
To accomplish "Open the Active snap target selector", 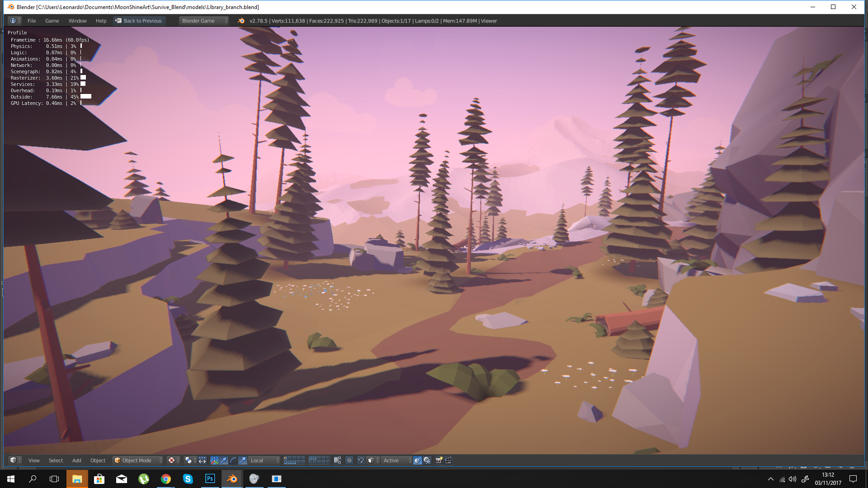I will point(392,460).
